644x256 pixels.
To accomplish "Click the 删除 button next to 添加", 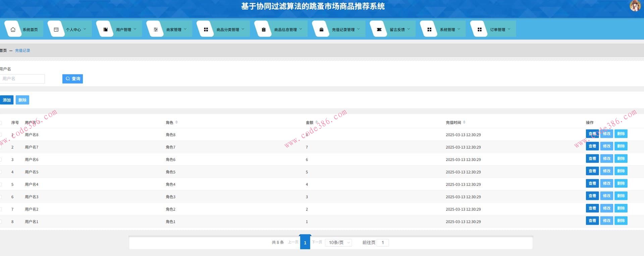I will coord(22,100).
